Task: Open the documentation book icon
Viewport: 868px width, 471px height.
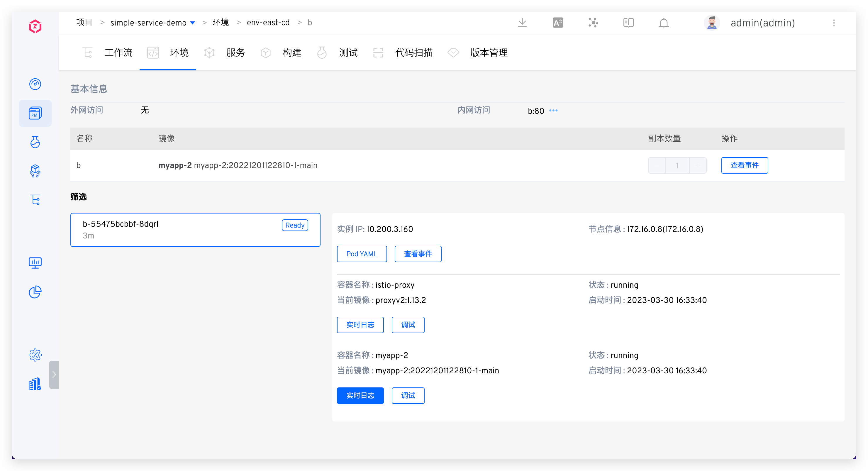Action: 628,23
